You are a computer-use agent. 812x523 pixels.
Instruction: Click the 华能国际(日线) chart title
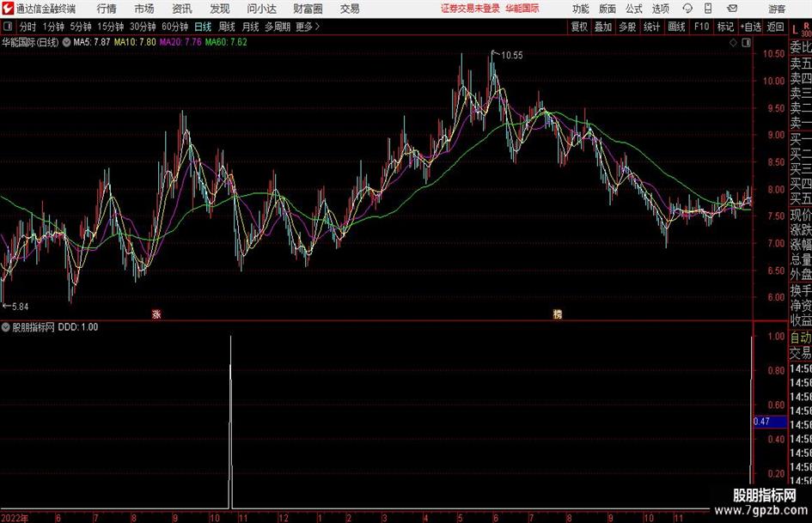pyautogui.click(x=30, y=42)
